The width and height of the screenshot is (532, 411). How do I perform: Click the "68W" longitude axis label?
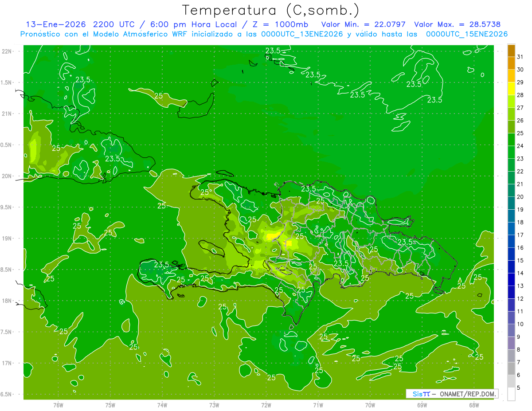[474, 405]
